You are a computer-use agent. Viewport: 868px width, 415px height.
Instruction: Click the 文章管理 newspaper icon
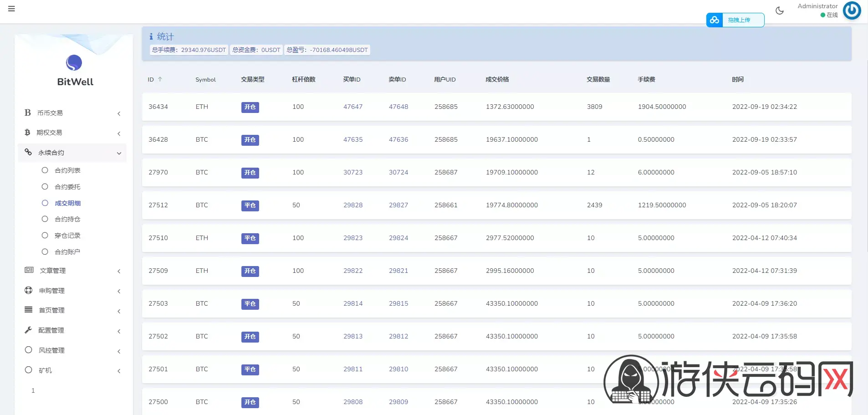[29, 270]
